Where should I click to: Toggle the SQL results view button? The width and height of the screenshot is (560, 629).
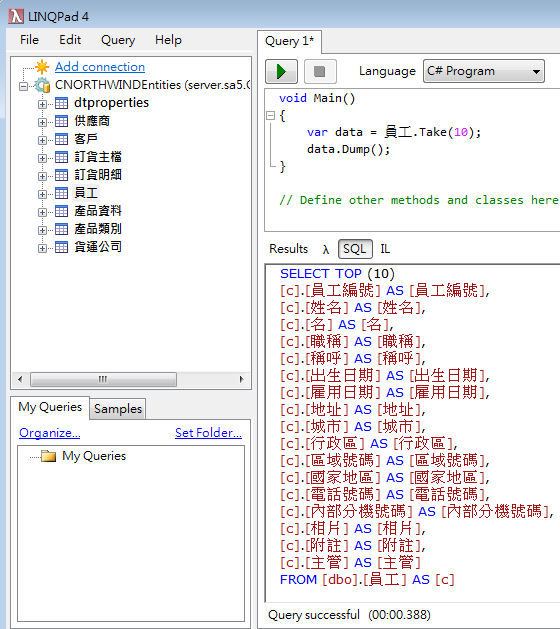[x=355, y=249]
